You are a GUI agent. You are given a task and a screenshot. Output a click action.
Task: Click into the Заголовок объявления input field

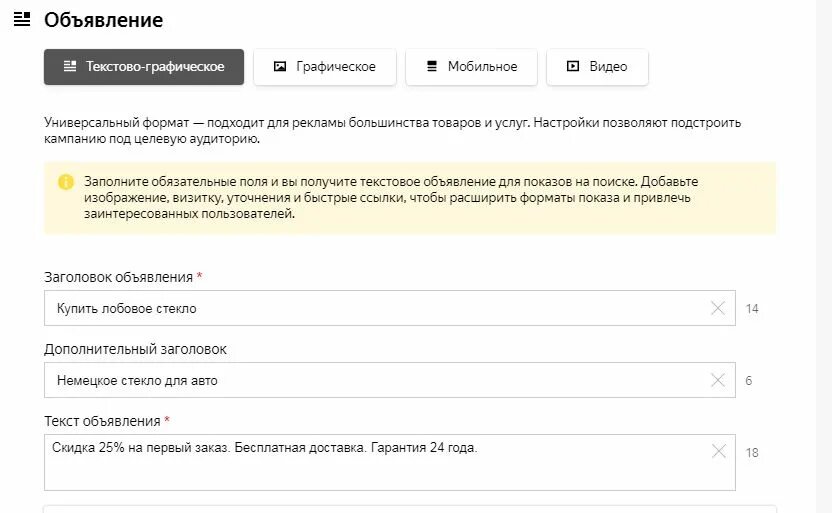click(x=389, y=308)
